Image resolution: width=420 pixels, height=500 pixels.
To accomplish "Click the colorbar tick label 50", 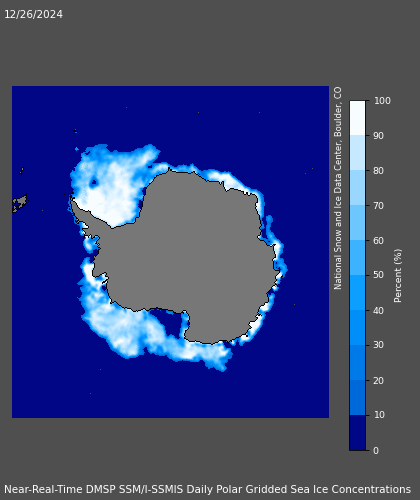I will click(379, 275).
